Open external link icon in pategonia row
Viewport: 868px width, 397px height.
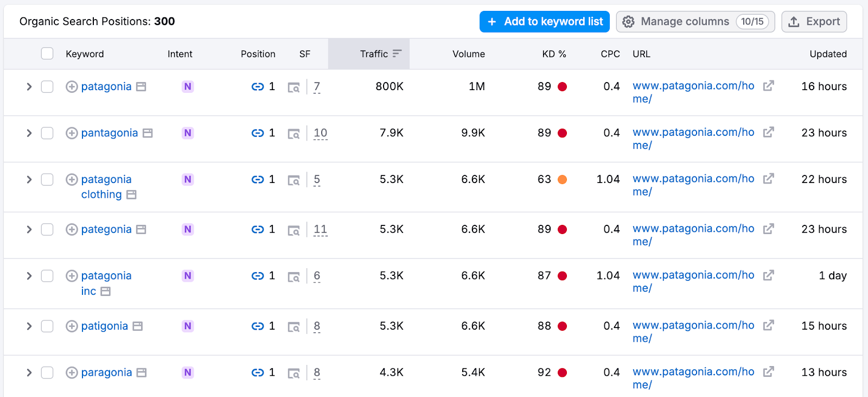pos(768,229)
